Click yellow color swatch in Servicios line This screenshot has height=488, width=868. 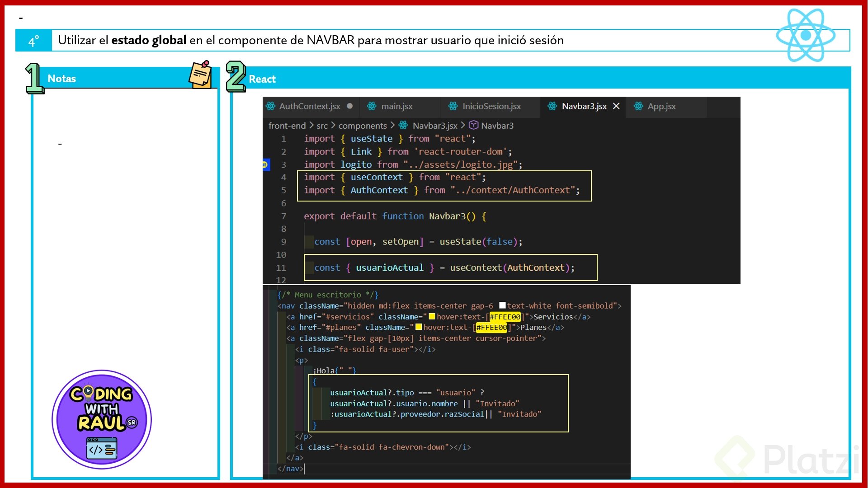(432, 316)
